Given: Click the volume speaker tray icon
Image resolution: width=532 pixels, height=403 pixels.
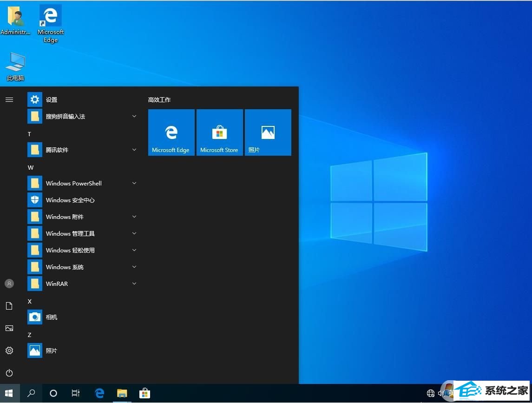Looking at the screenshot, I should point(441,393).
